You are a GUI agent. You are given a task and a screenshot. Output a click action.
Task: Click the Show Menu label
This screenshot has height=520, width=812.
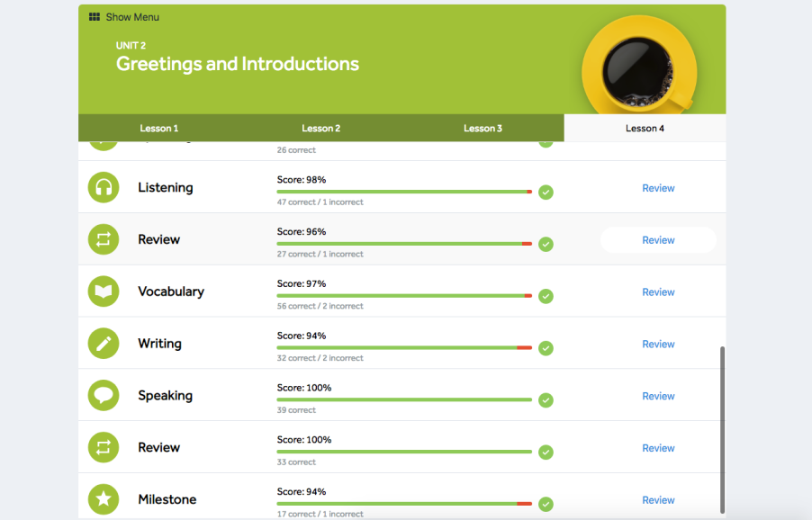tap(132, 17)
